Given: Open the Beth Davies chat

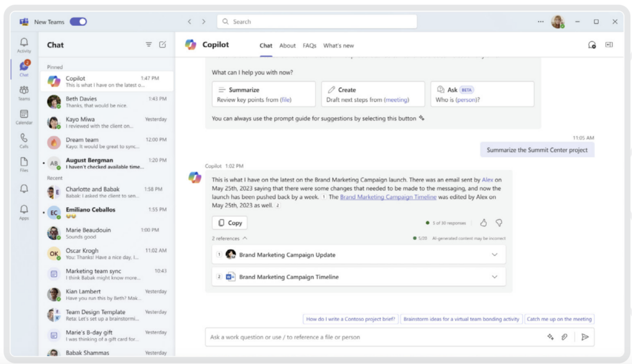Looking at the screenshot, I should (106, 102).
